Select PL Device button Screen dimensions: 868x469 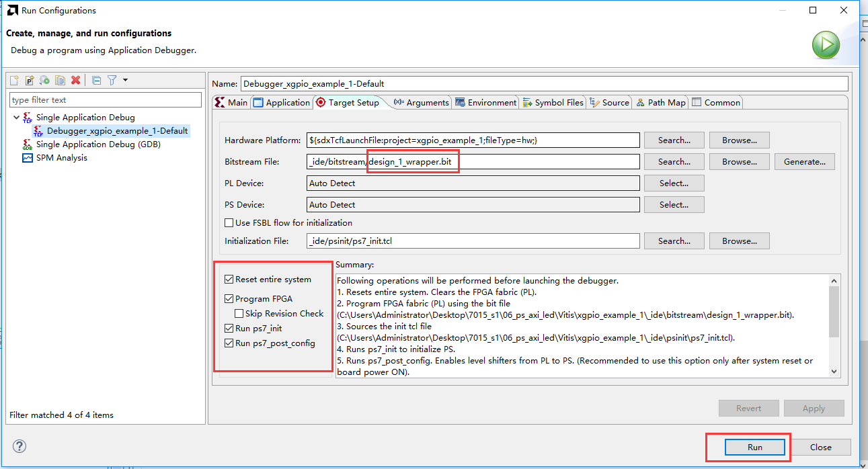tap(674, 183)
